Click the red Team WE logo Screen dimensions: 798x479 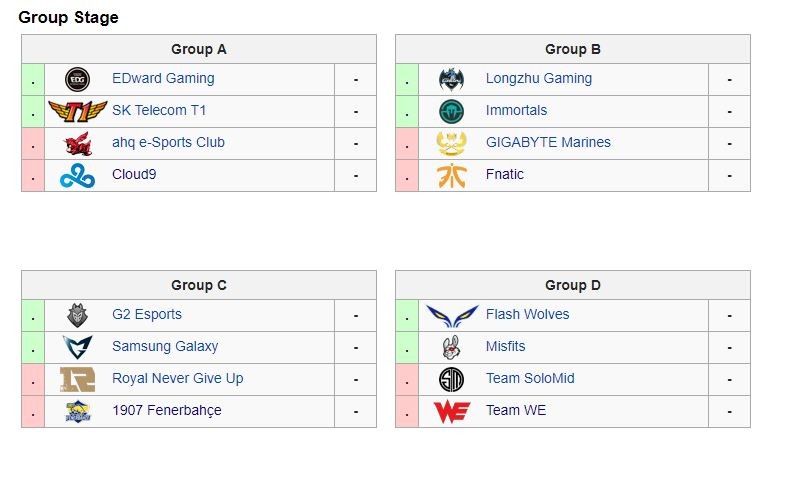click(451, 412)
